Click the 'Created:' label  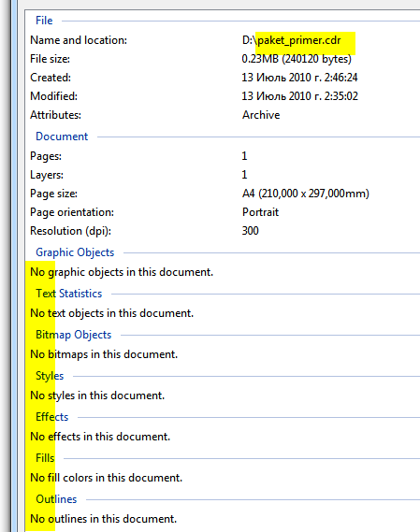coord(51,78)
